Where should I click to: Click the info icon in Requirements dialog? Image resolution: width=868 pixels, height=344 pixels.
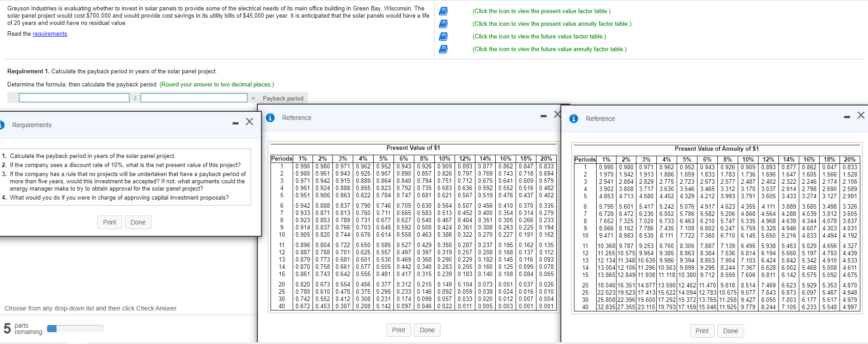pos(2,124)
